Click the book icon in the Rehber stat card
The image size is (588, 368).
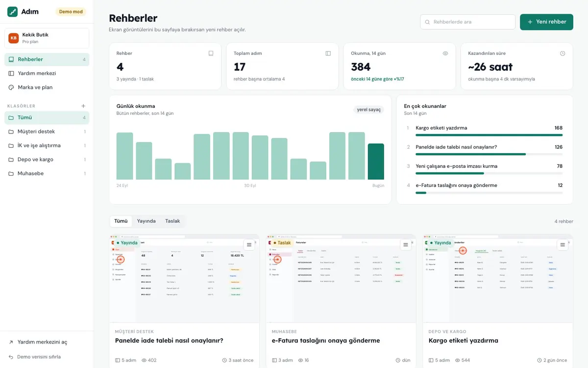(x=211, y=53)
